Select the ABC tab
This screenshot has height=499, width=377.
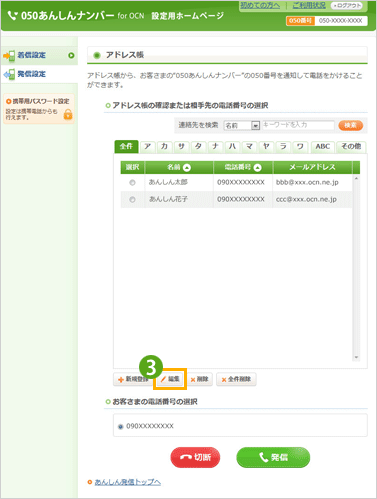[x=322, y=147]
